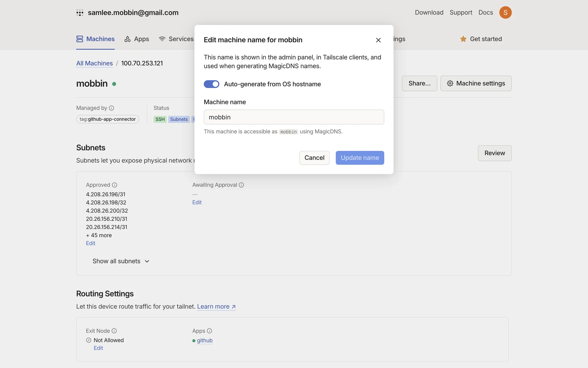
Task: Click the info icon beside Managed by
Action: pyautogui.click(x=111, y=108)
